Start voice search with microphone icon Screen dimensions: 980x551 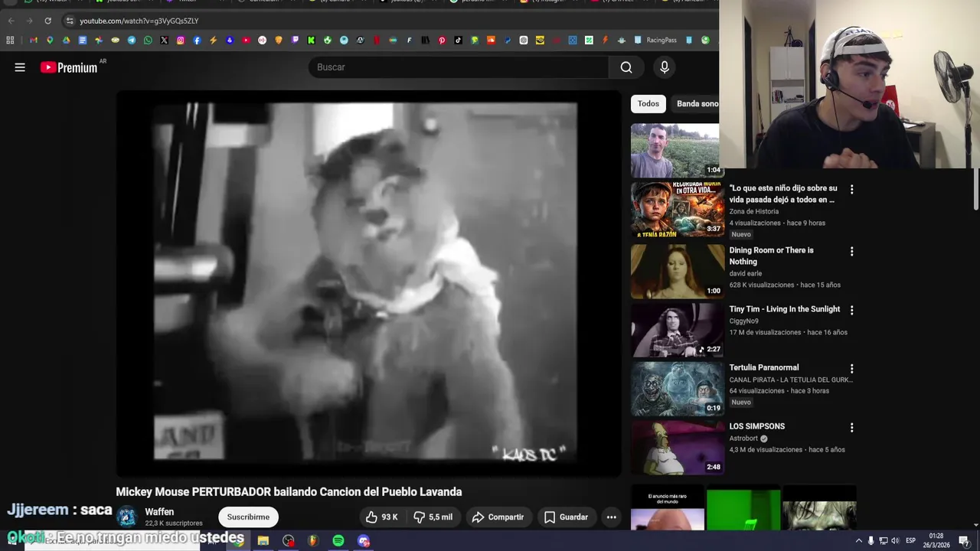(x=665, y=67)
